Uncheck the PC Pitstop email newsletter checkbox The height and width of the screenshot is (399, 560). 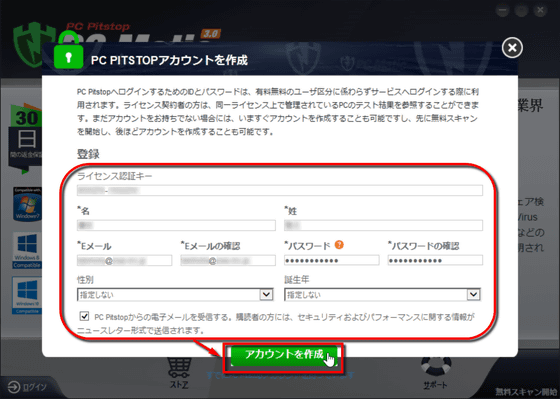pyautogui.click(x=85, y=316)
